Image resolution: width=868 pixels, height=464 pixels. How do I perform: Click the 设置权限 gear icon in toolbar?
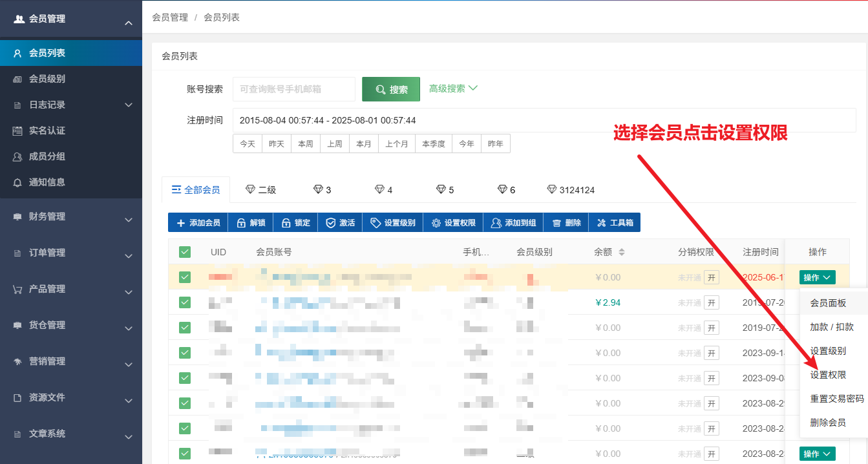[436, 223]
